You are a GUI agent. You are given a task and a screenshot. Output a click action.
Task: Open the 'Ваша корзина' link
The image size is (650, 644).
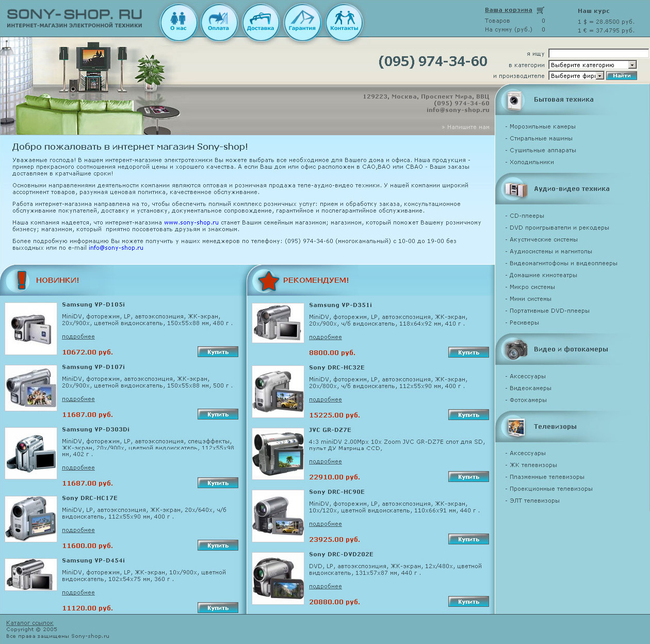coord(508,10)
